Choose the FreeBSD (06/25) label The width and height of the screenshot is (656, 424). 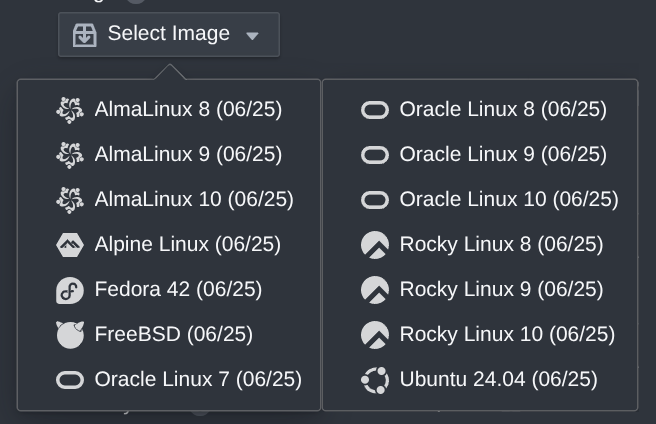coord(173,335)
